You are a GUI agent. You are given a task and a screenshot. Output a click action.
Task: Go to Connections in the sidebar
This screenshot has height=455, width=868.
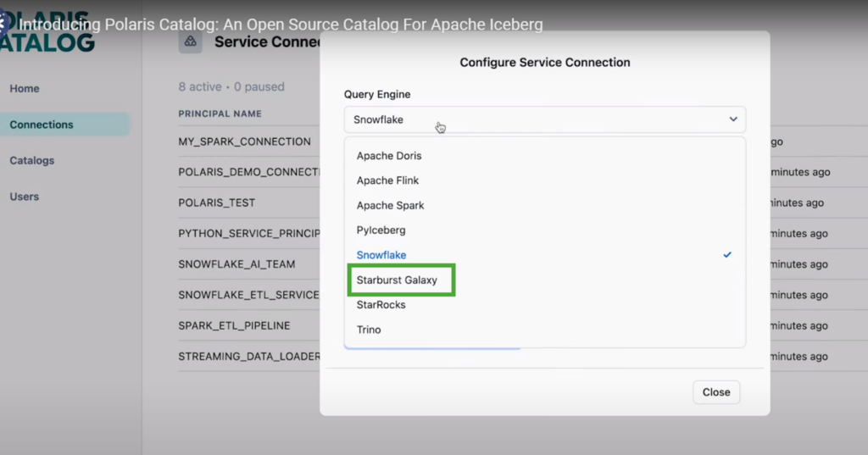42,125
